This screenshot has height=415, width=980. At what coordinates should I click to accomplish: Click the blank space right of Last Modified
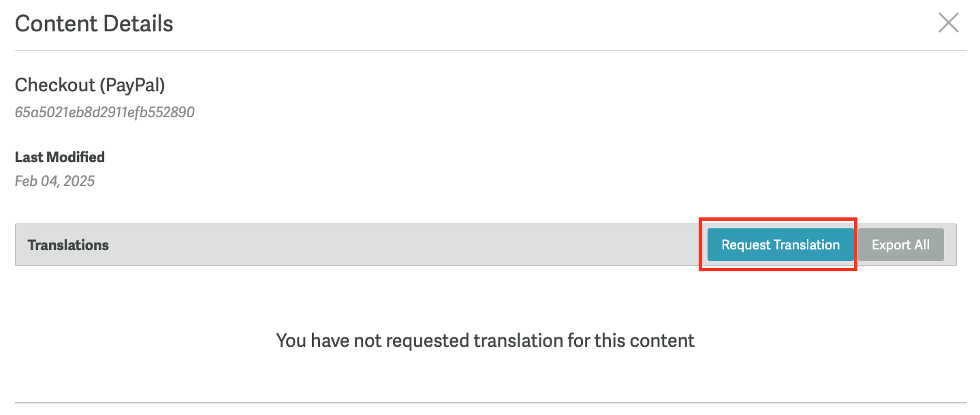409,157
